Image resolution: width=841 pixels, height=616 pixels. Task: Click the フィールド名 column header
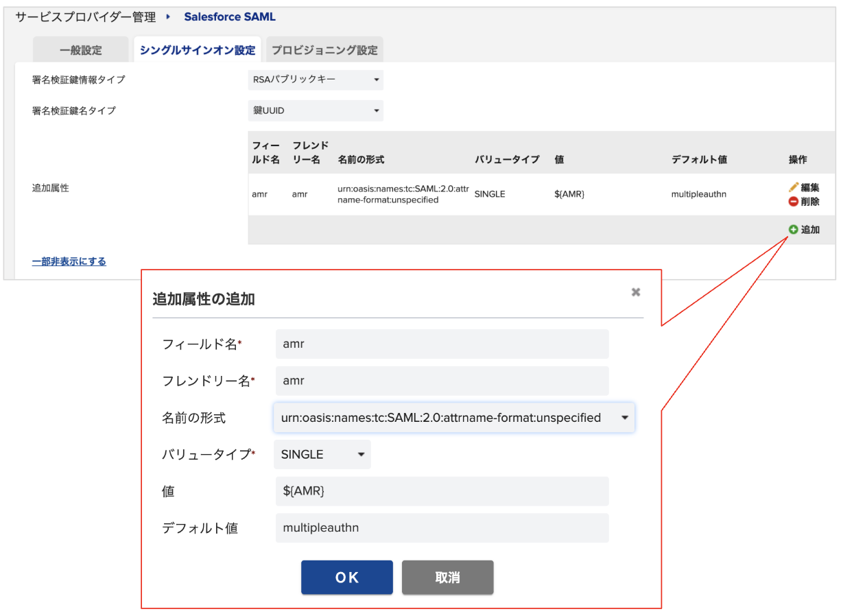[266, 152]
